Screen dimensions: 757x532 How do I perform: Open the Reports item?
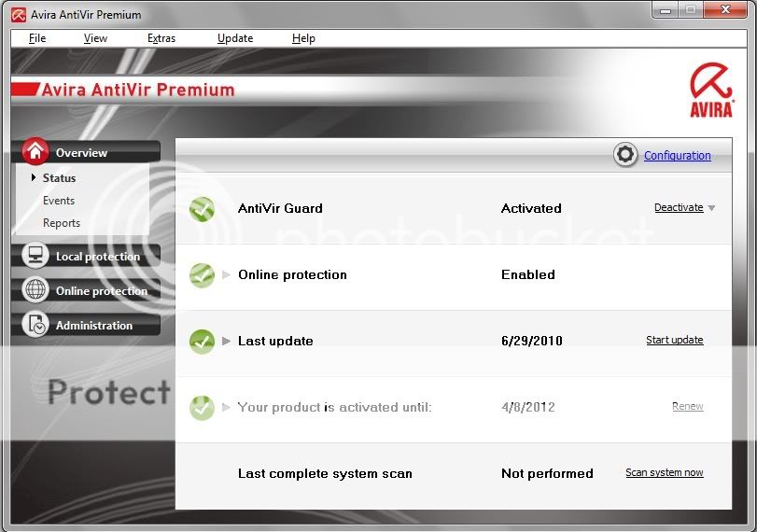point(62,223)
